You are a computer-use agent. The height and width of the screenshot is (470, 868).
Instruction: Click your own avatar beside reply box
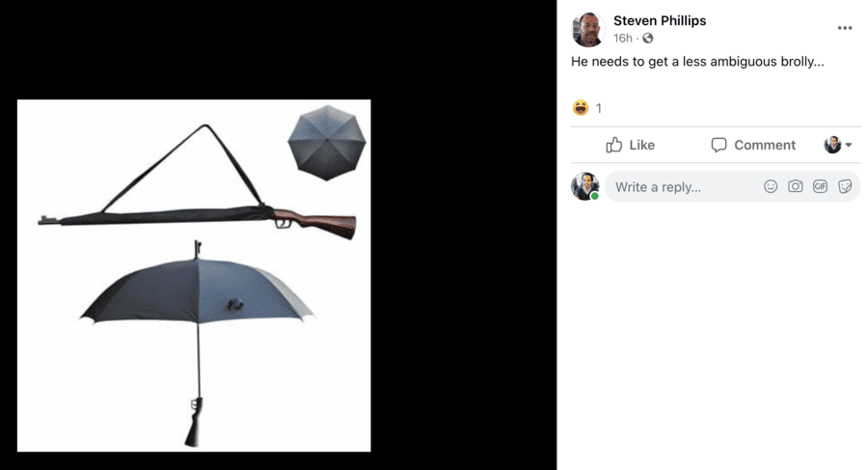point(585,186)
